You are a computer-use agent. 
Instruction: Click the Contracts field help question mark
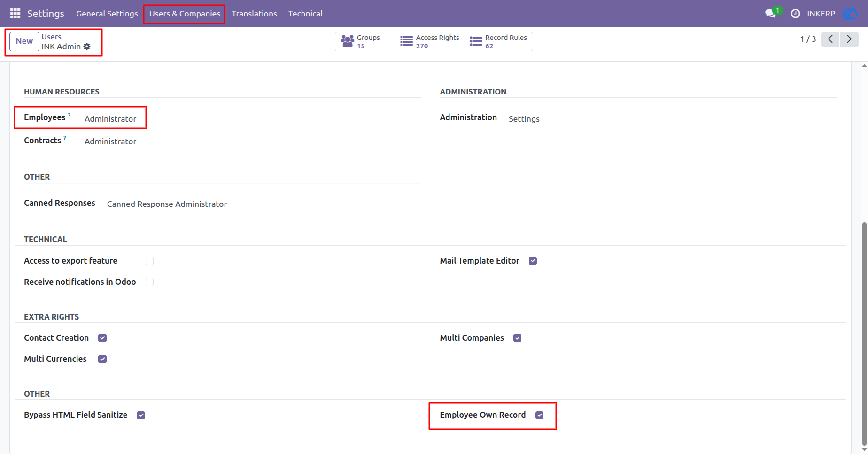click(65, 138)
